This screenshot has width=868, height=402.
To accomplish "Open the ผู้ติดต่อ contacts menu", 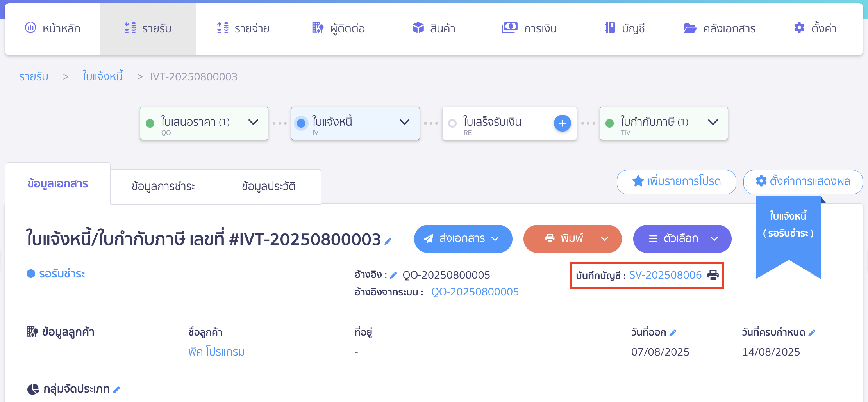I will click(338, 28).
